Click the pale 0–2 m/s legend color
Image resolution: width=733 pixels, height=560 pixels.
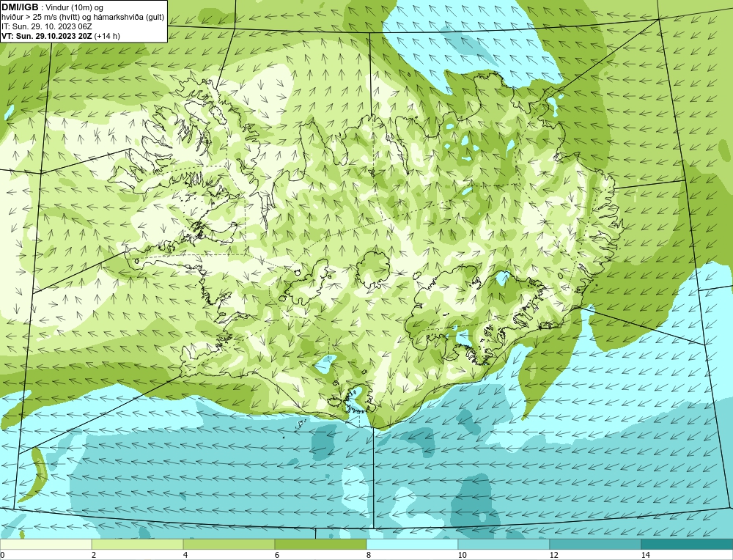pyautogui.click(x=45, y=544)
